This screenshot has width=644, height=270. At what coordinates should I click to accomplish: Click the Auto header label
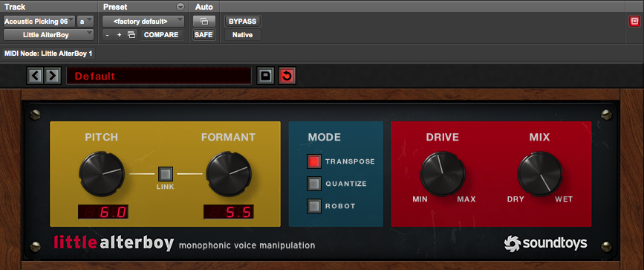coord(204,7)
